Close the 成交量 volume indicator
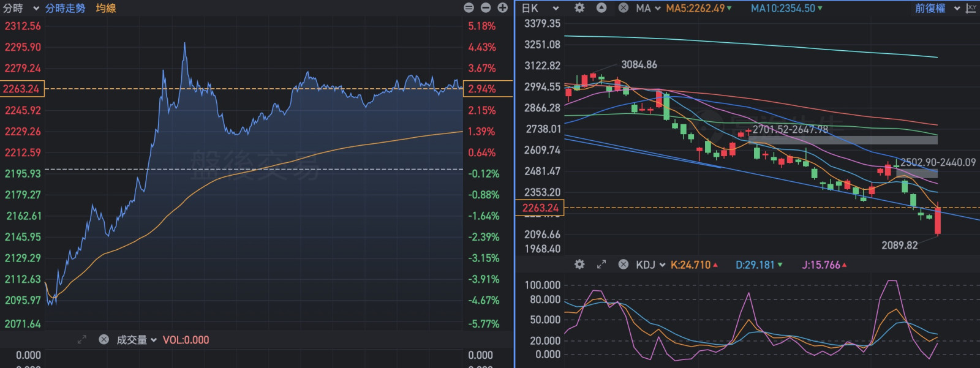Viewport: 980px width, 368px height. 104,340
